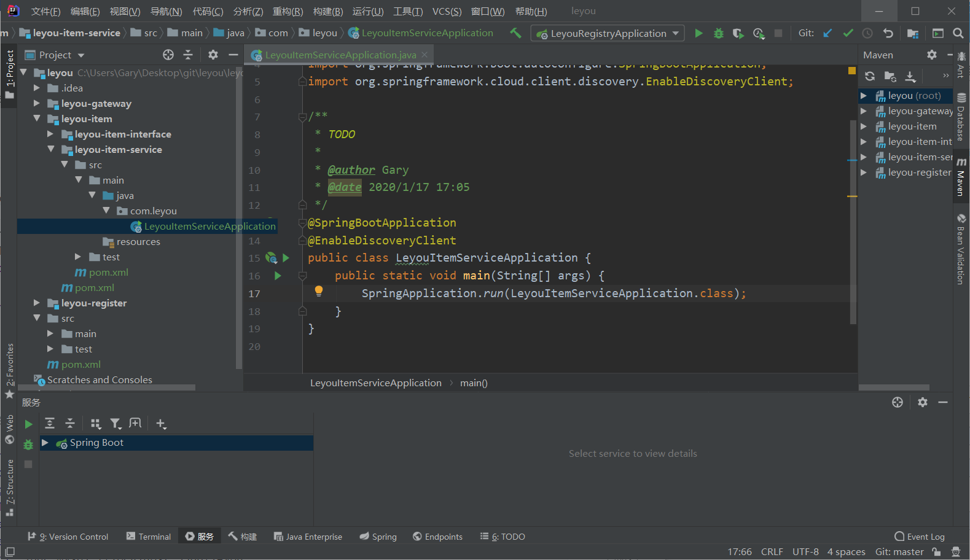Open the Profiler run icon
The width and height of the screenshot is (970, 560).
coord(759,33)
